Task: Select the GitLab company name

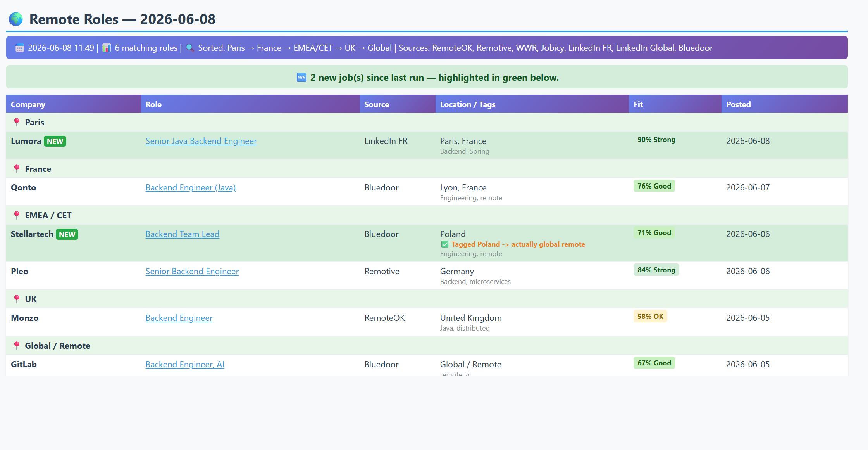Action: [24, 365]
